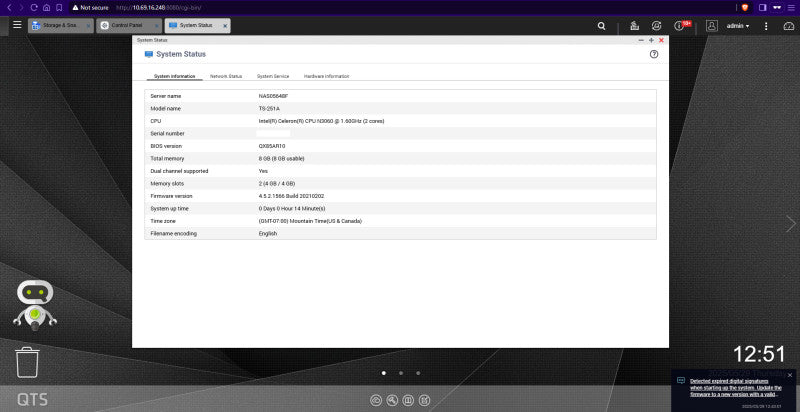
Task: Click the Dual channel supported label
Action: tap(179, 171)
